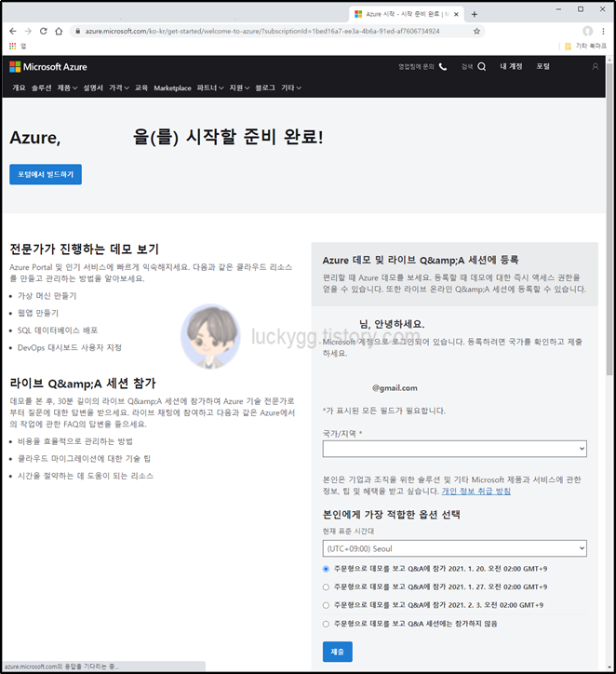
Task: Click '시간을 절약하는 데 도움이 되는 리소스' item
Action: [86, 476]
